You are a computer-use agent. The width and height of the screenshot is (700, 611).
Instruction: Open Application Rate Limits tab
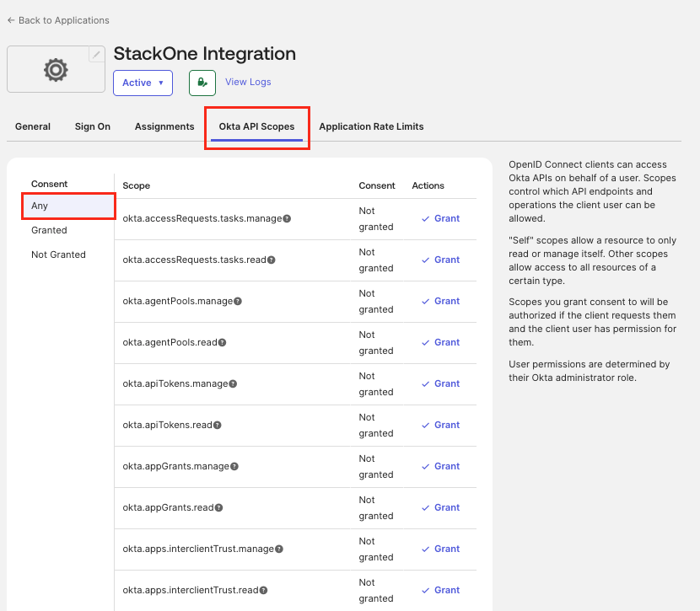coord(371,126)
